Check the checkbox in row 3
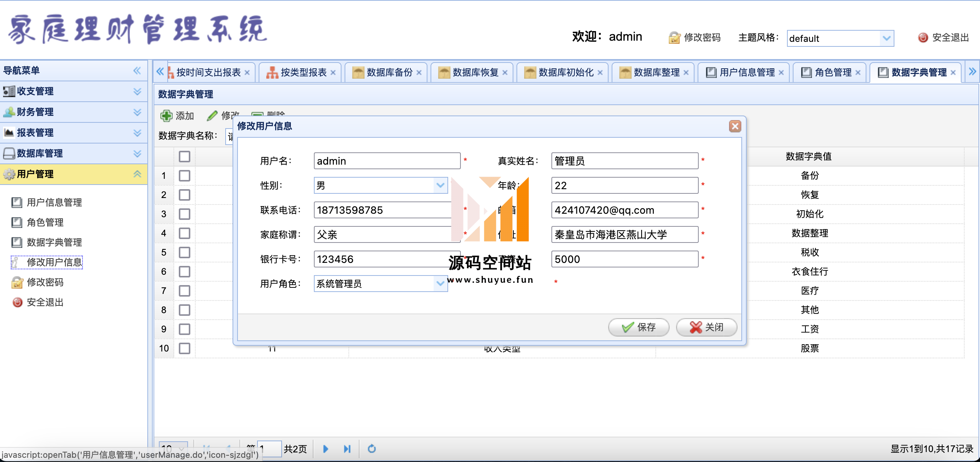The image size is (980, 462). (185, 214)
